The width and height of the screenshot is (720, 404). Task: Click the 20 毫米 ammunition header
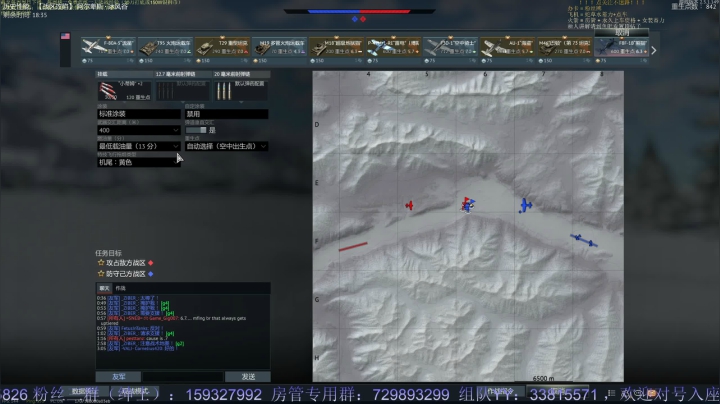click(x=241, y=74)
